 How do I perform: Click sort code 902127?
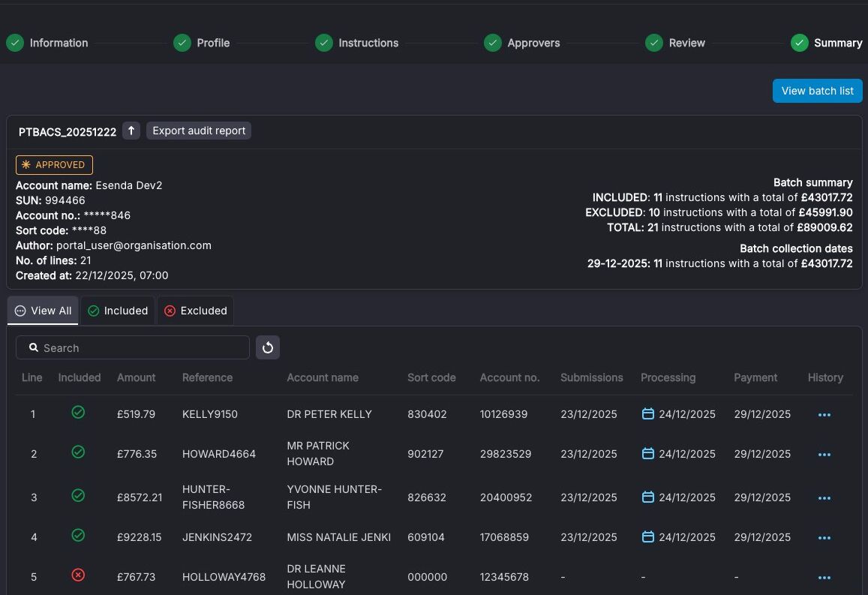pyautogui.click(x=425, y=454)
